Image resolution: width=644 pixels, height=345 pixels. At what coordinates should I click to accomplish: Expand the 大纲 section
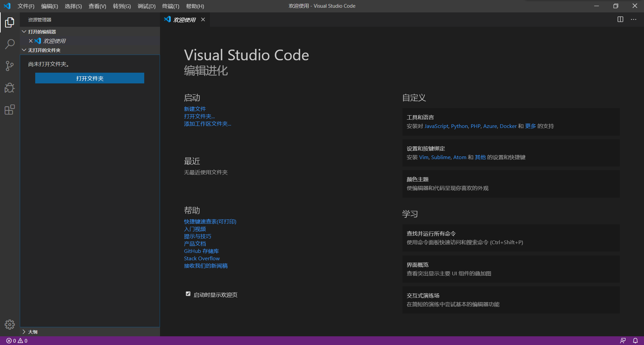coord(24,332)
